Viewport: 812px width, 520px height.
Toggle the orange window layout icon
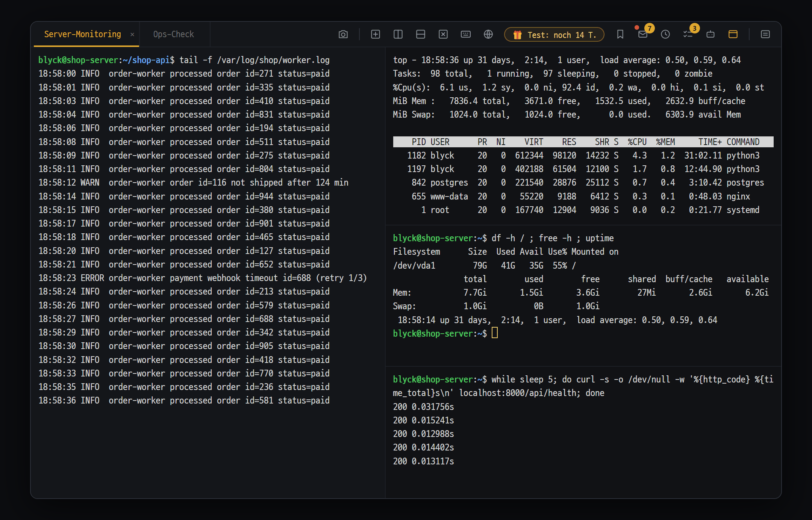click(x=733, y=35)
